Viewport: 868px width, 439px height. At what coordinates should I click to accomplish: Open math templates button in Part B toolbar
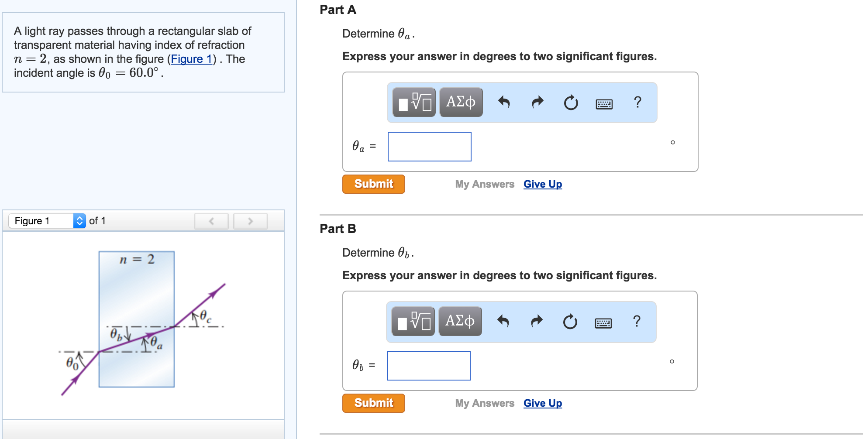pos(413,321)
